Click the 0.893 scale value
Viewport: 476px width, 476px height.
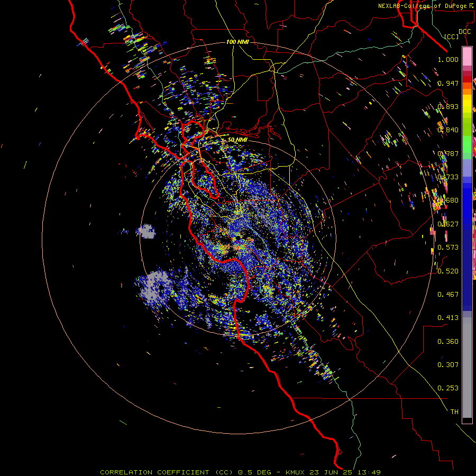tap(448, 106)
